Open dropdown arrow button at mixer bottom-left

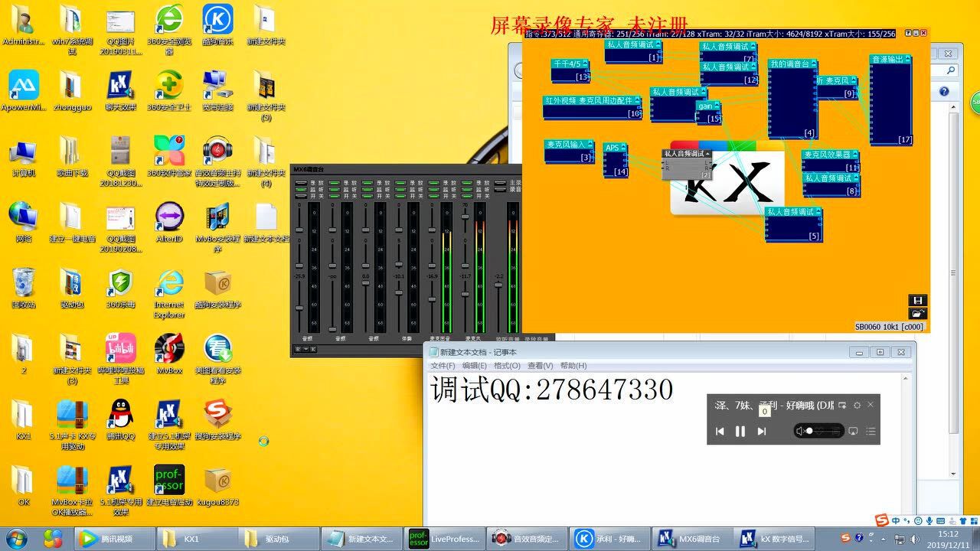305,349
